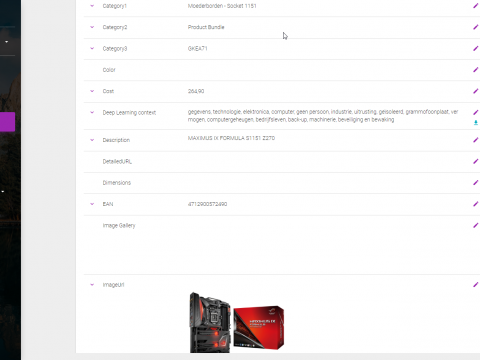
Task: Edit the Color attribute pencil icon
Action: click(476, 70)
